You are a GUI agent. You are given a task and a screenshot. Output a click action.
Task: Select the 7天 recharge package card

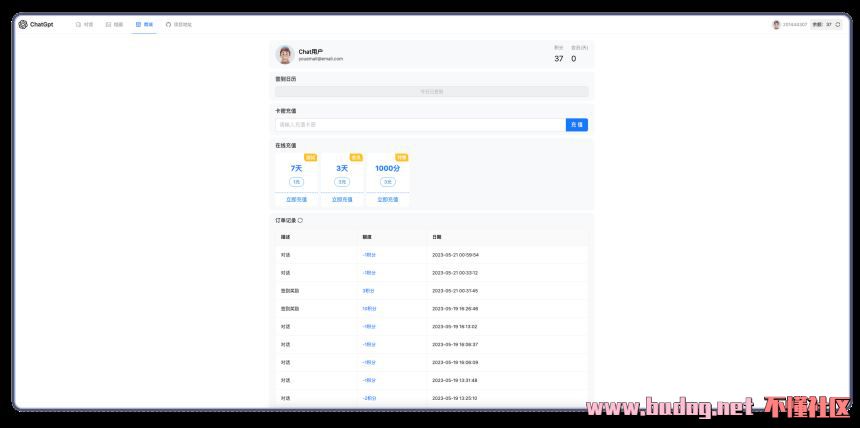[296, 180]
